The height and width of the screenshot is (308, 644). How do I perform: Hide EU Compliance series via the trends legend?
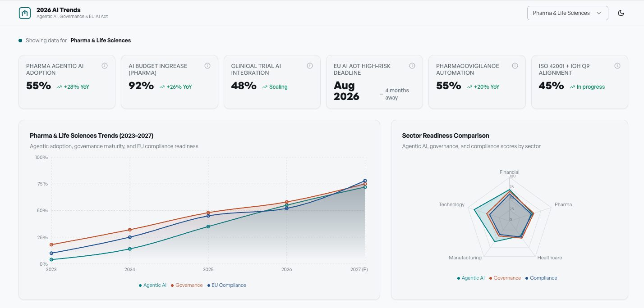226,285
